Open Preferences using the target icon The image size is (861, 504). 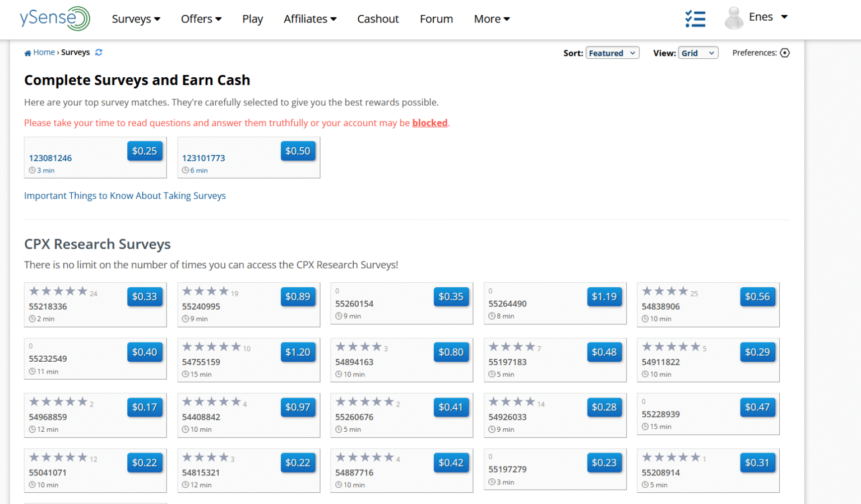coord(785,52)
